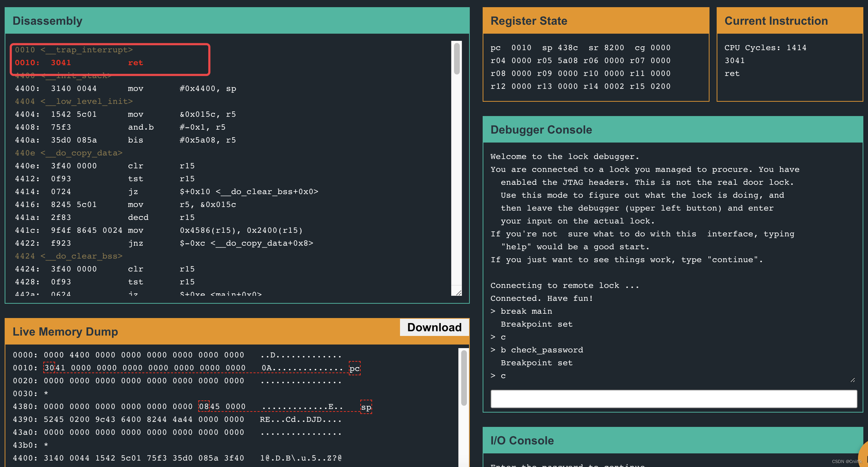Click the '4400: 3140 0044 mov #0x4400, sp' line
This screenshot has height=467, width=868.
[126, 88]
